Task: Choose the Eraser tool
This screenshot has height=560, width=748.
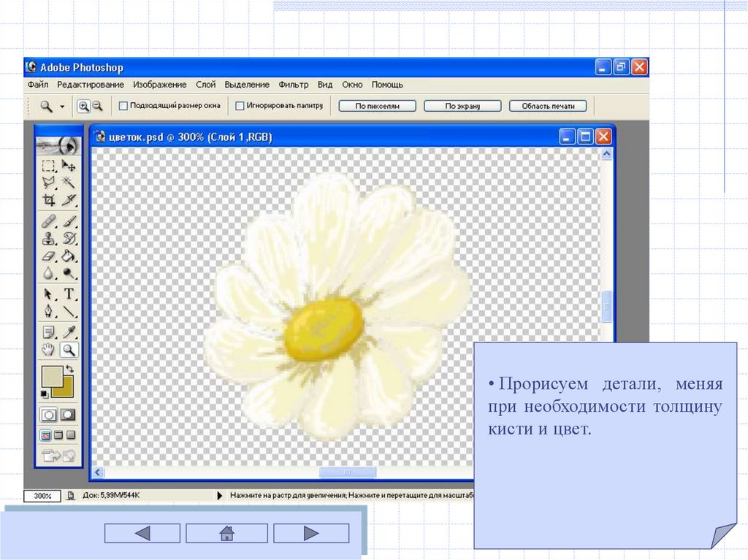Action: [x=49, y=256]
